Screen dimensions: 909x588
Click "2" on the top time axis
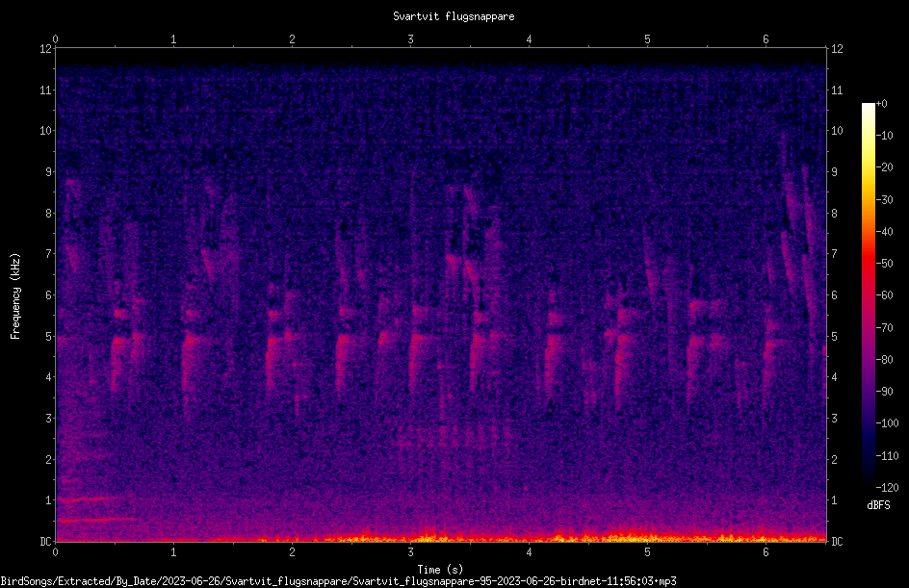click(292, 39)
